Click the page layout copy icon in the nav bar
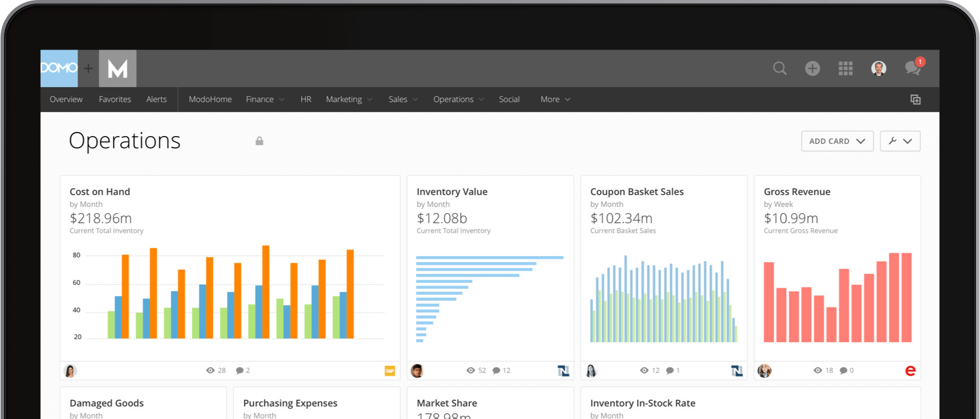 (x=915, y=100)
